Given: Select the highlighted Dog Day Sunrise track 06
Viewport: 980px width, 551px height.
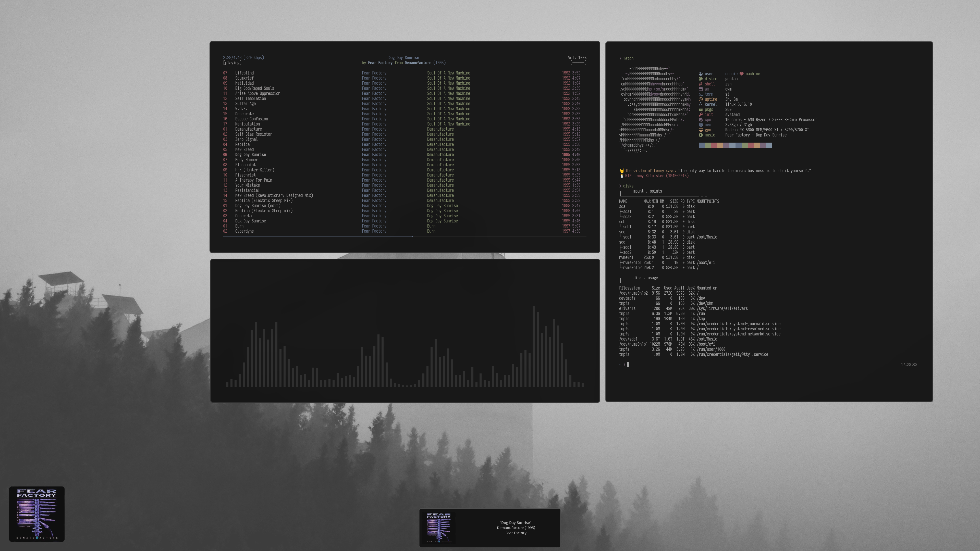Looking at the screenshot, I should 250,155.
